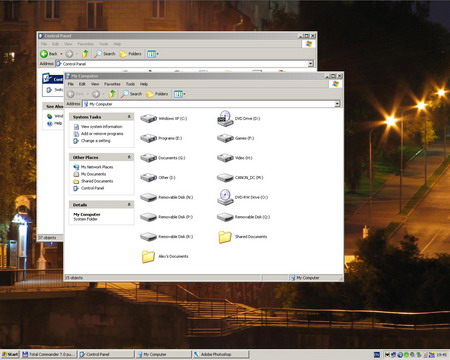Viewport: 450px width, 360px height.
Task: Switch to My Computer in the taskbar
Action: click(x=164, y=354)
